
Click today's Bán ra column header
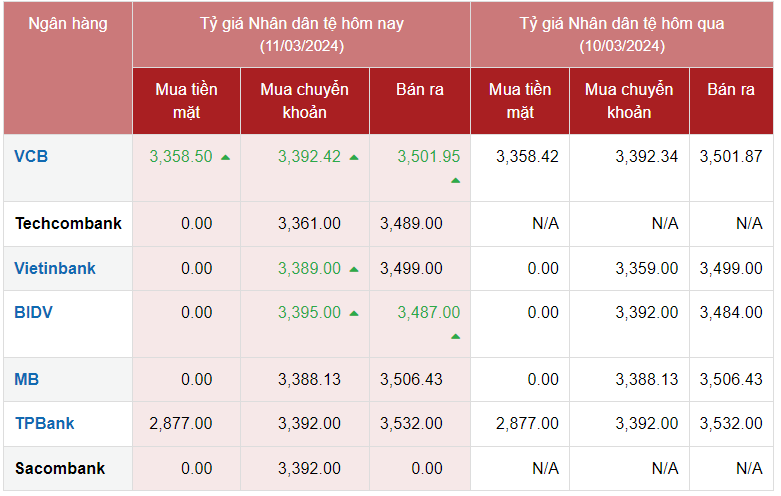point(420,89)
